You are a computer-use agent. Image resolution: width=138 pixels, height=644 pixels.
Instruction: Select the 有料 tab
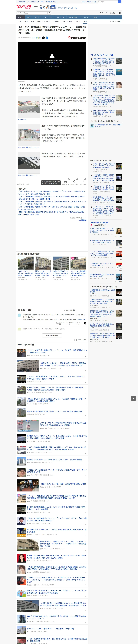click(95, 17)
